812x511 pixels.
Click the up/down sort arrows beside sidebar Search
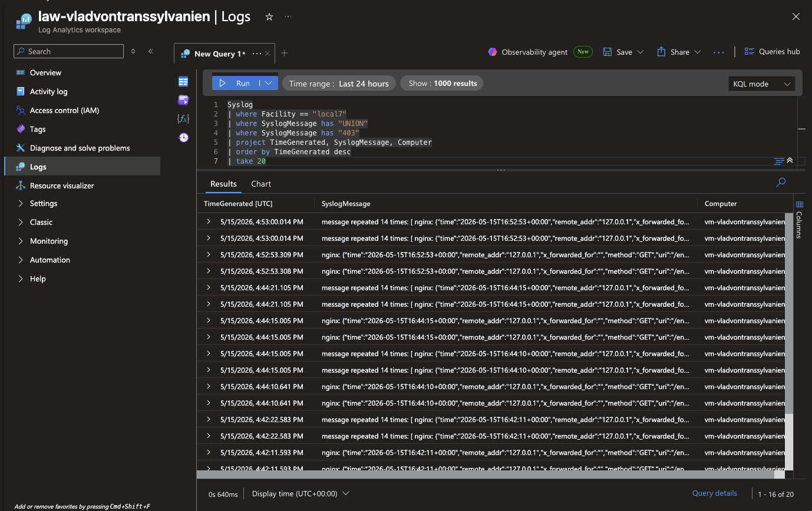point(133,51)
